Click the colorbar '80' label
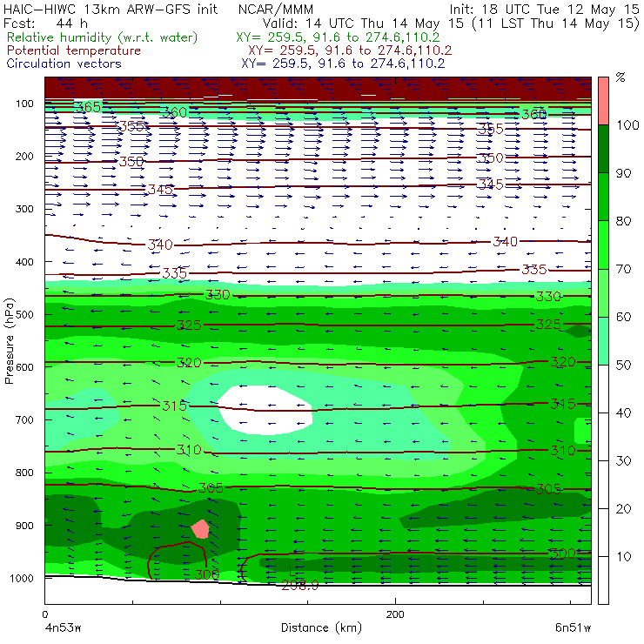 tap(623, 221)
